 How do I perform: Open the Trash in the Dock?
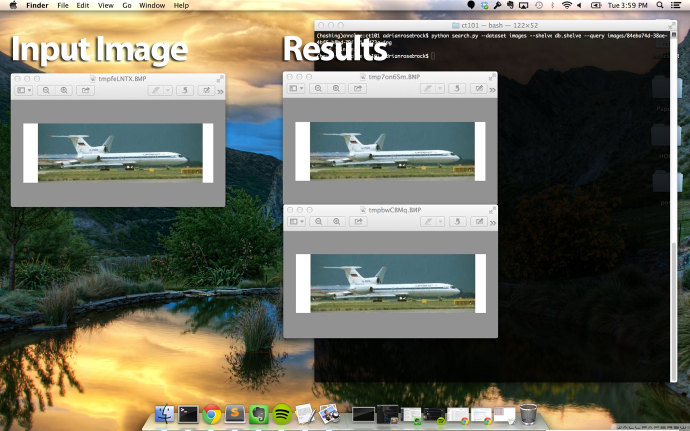[528, 414]
